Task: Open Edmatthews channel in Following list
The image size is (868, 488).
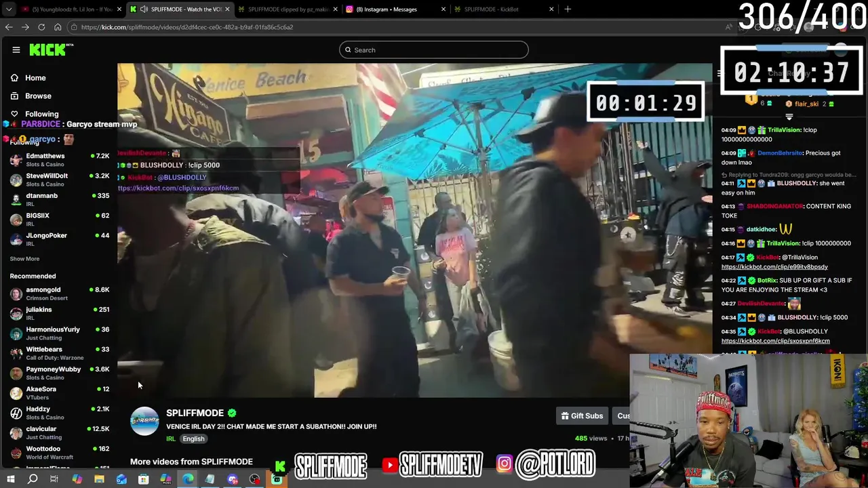Action: 60,160
